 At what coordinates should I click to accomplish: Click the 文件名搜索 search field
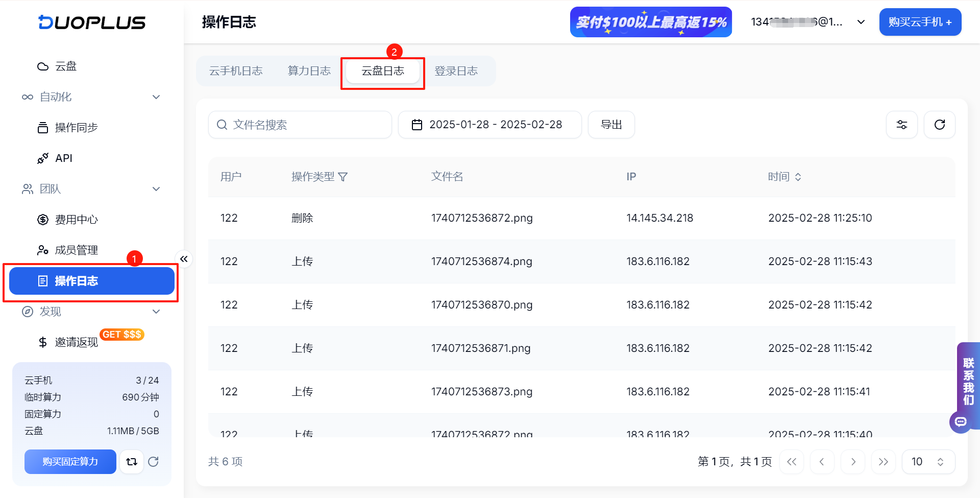(300, 125)
